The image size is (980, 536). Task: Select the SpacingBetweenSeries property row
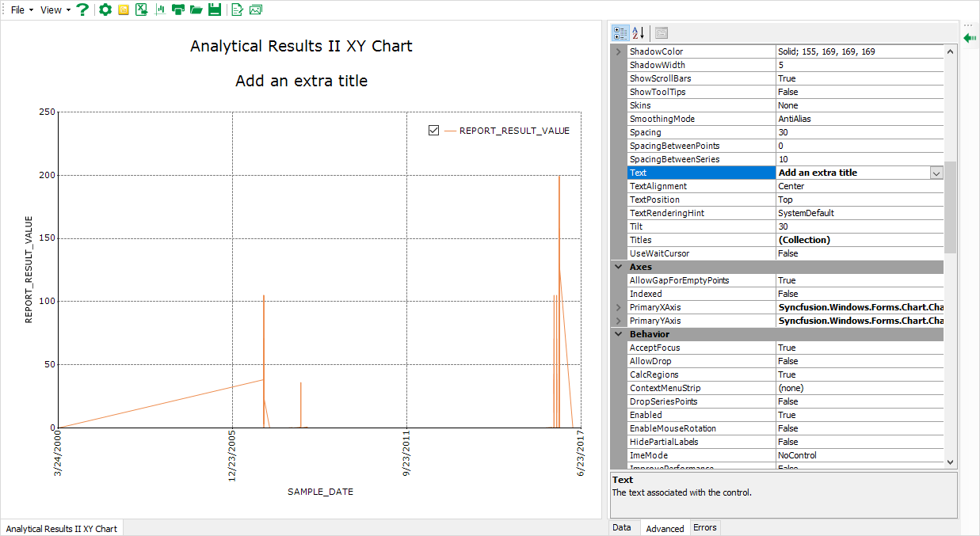785,159
